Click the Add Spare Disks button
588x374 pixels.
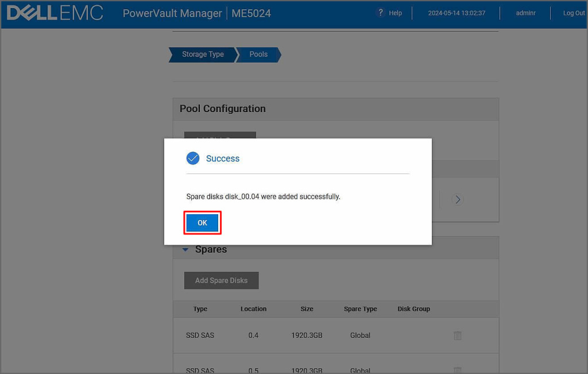(221, 280)
